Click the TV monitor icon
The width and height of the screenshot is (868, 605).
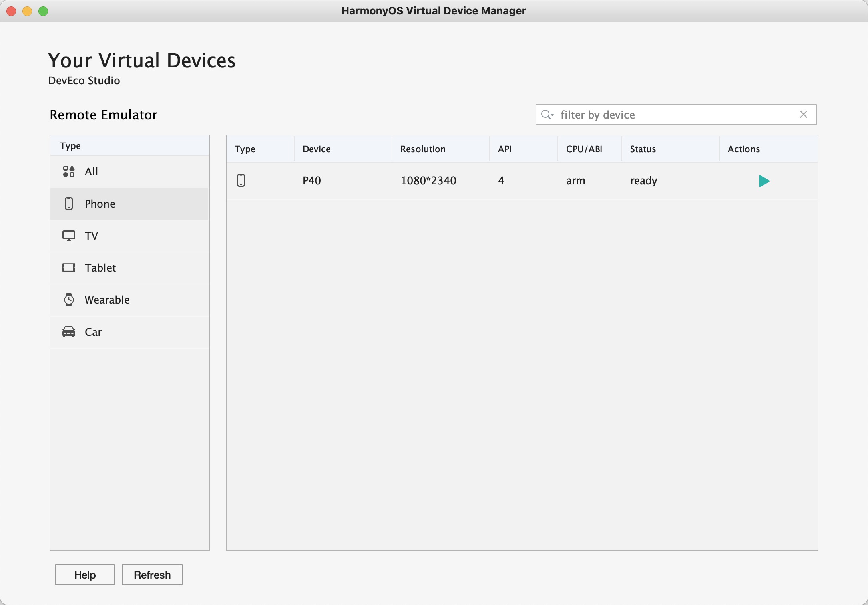point(69,236)
